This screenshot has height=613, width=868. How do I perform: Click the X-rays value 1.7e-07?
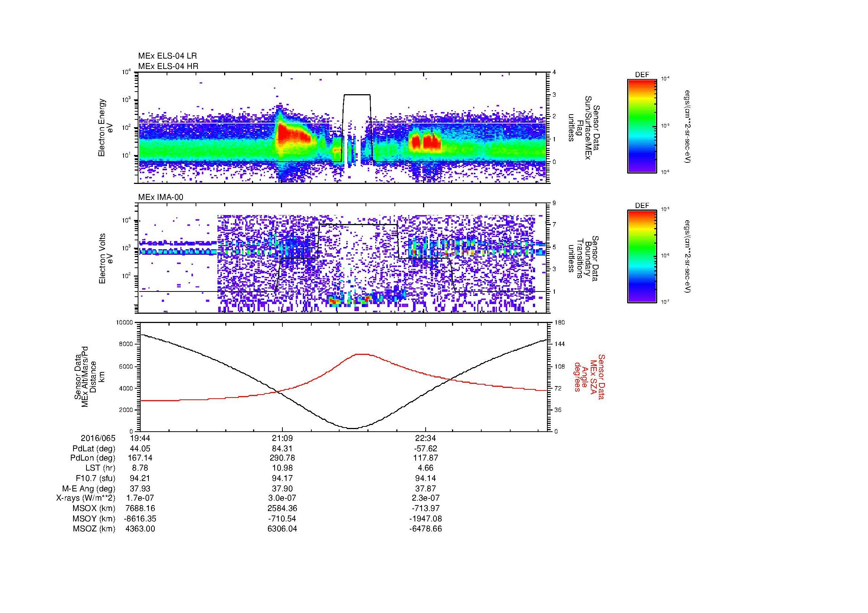tap(140, 498)
